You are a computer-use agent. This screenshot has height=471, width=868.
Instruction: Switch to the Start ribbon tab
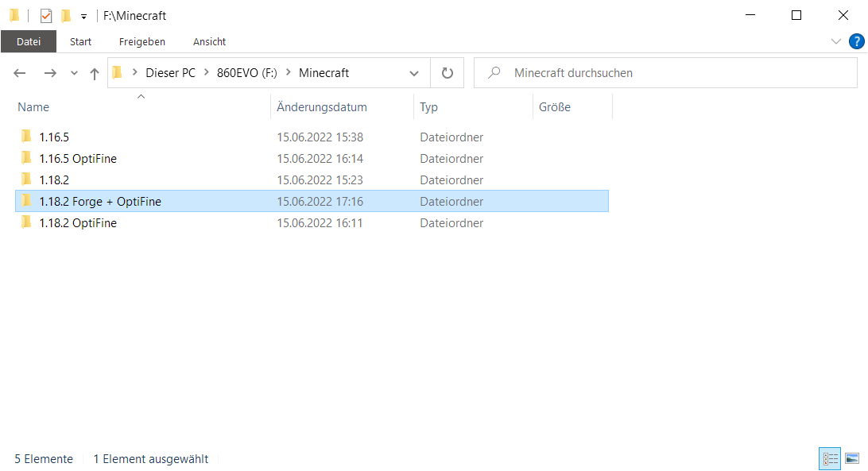click(80, 41)
